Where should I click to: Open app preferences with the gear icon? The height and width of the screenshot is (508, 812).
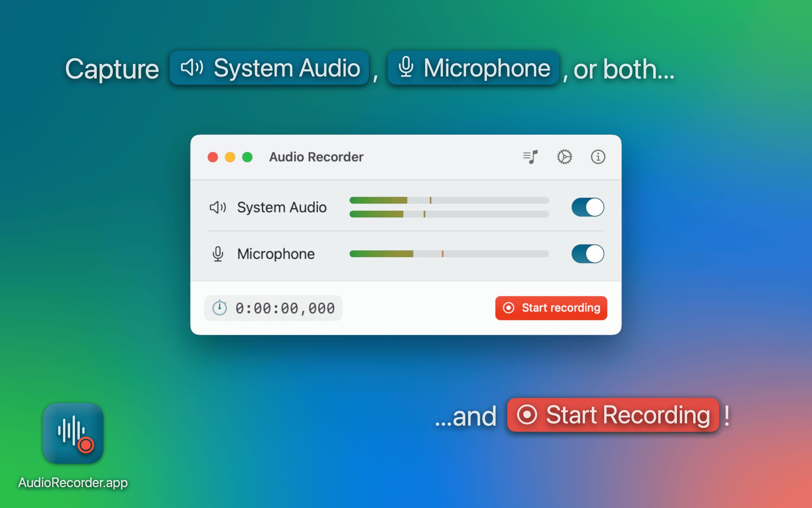(x=564, y=157)
